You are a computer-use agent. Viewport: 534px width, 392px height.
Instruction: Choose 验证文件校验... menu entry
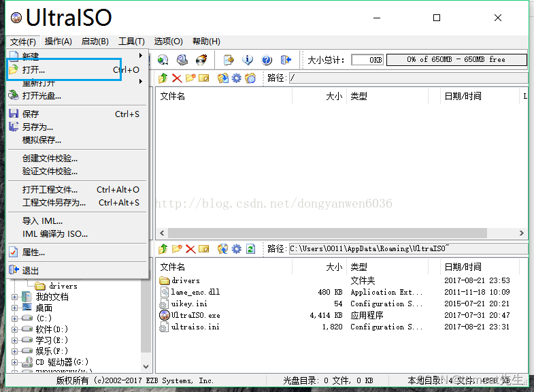tap(78, 171)
